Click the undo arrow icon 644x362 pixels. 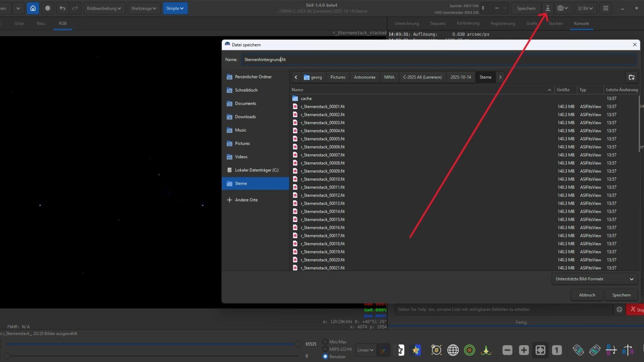62,8
